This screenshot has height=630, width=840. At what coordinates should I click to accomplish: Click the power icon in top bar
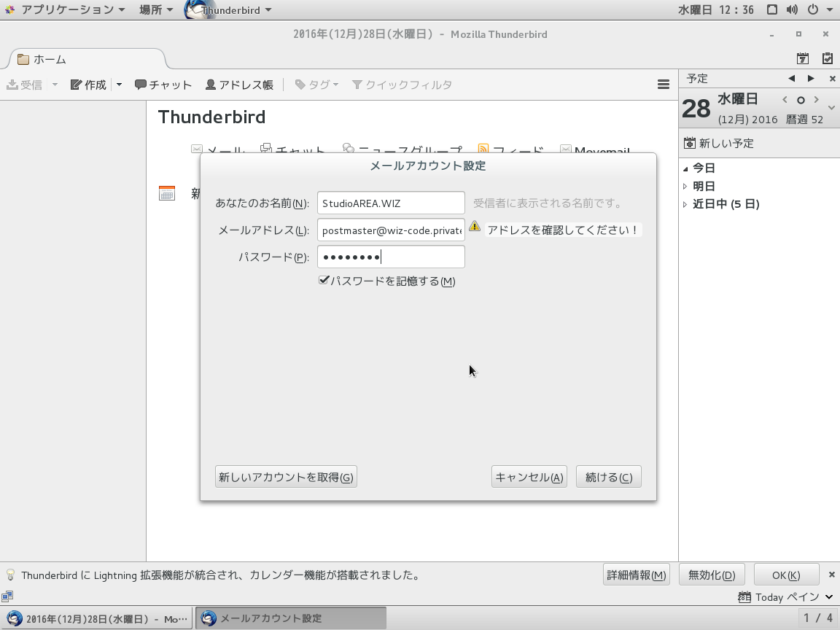[x=813, y=9]
